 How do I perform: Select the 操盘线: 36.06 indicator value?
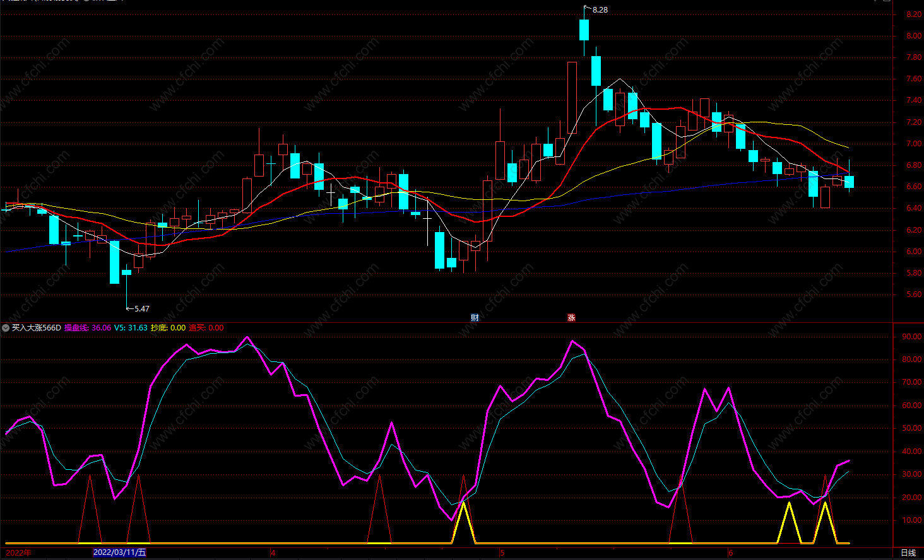(x=88, y=328)
